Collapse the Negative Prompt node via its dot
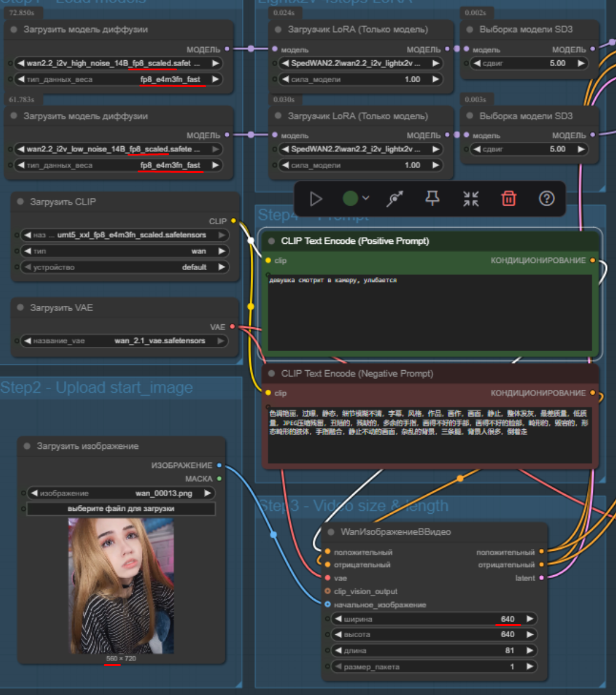 point(271,374)
